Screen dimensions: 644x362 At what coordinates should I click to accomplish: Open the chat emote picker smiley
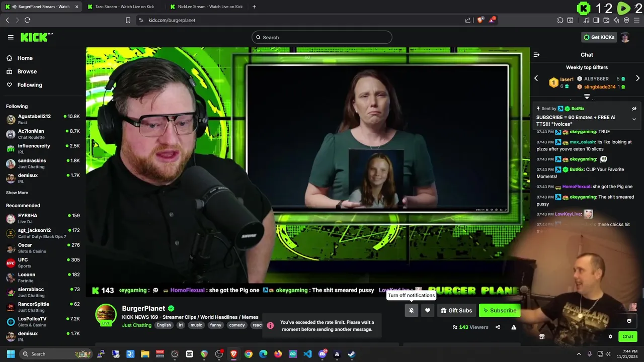tap(629, 321)
